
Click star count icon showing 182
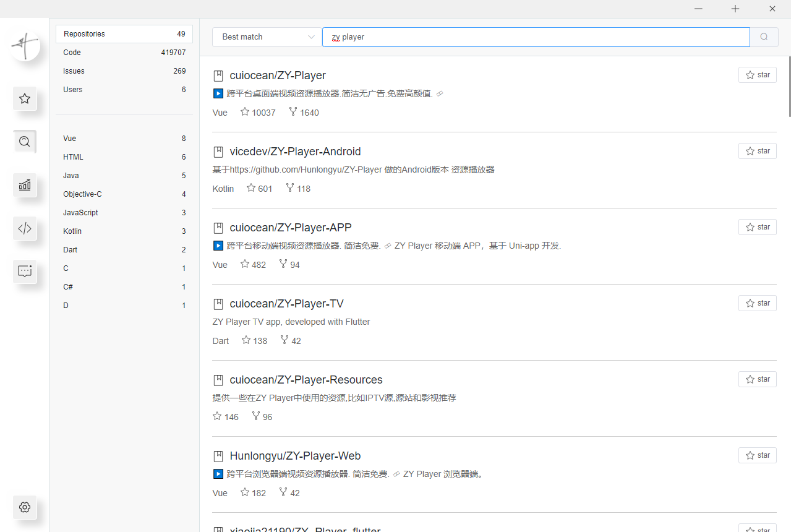(245, 492)
